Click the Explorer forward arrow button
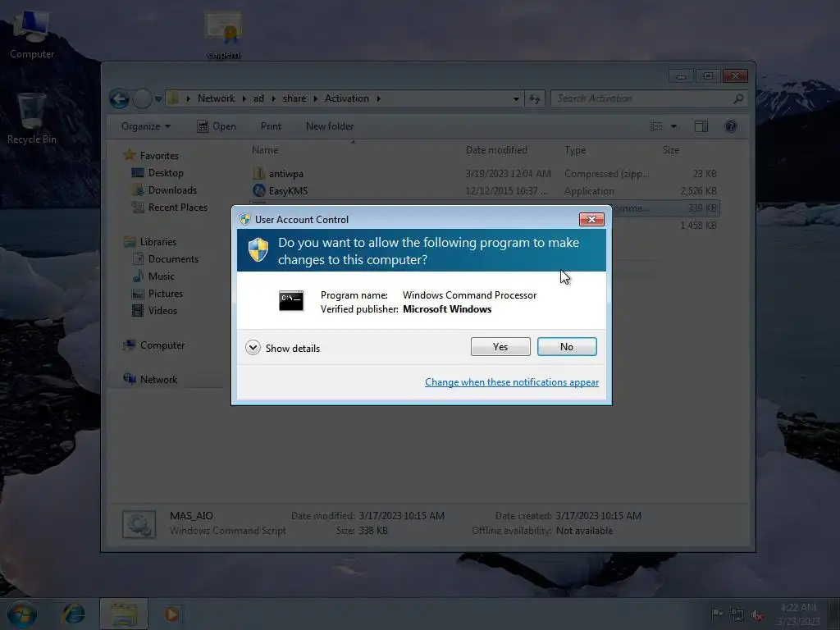This screenshot has height=630, width=840. click(x=143, y=98)
